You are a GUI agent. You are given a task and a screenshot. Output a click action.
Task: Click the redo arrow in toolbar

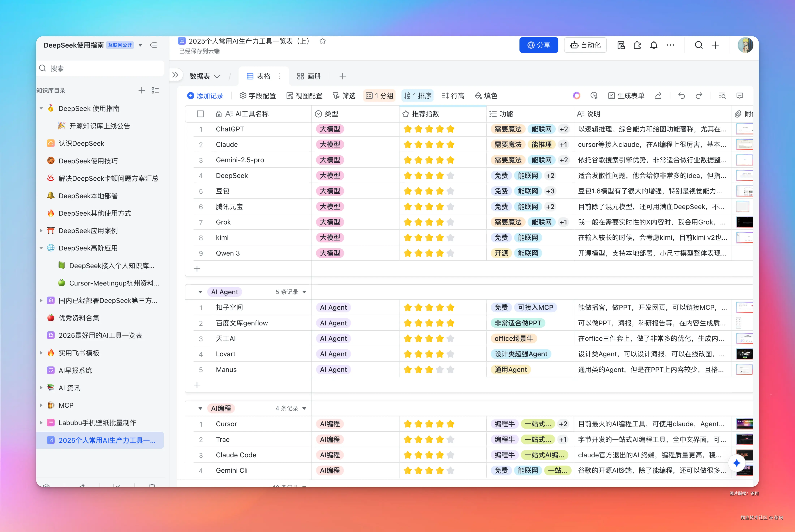click(699, 96)
